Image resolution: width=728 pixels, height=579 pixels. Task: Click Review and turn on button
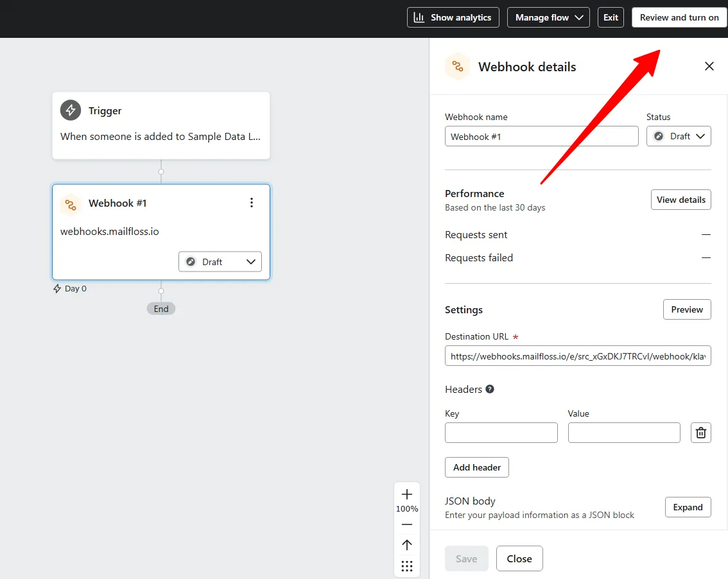click(679, 17)
